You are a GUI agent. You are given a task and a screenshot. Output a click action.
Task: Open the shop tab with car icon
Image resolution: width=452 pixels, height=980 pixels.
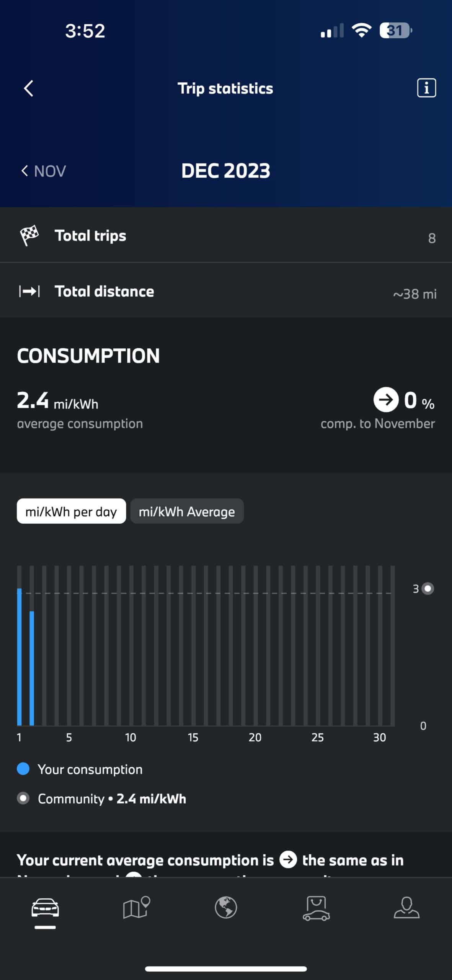click(316, 908)
